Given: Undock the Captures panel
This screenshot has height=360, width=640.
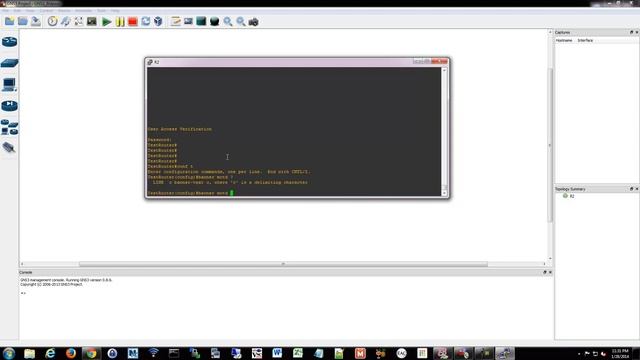Looking at the screenshot, I should (x=631, y=32).
